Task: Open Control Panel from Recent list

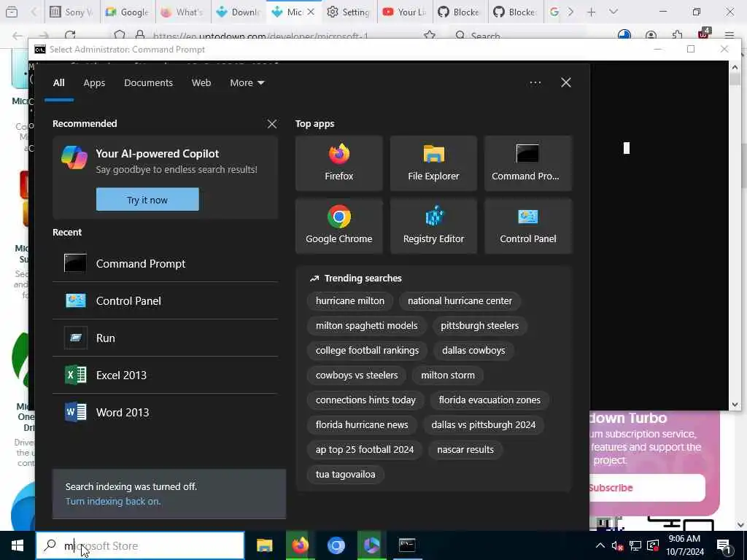Action: click(165, 300)
